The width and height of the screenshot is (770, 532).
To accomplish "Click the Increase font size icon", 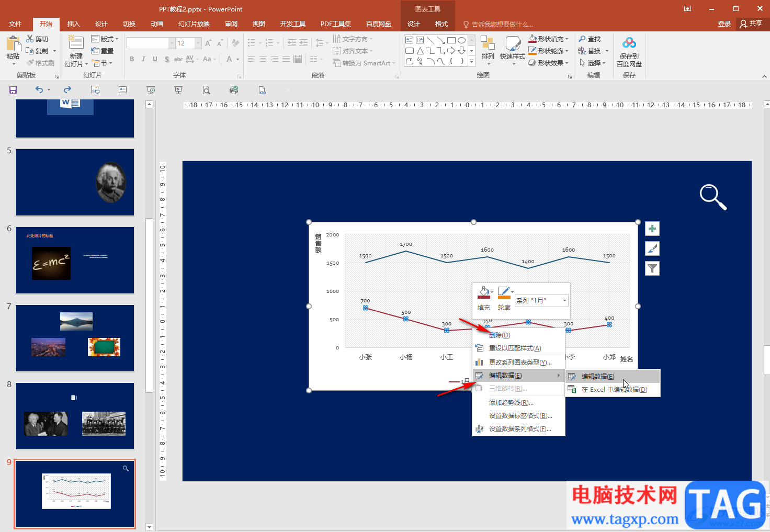I will (208, 43).
